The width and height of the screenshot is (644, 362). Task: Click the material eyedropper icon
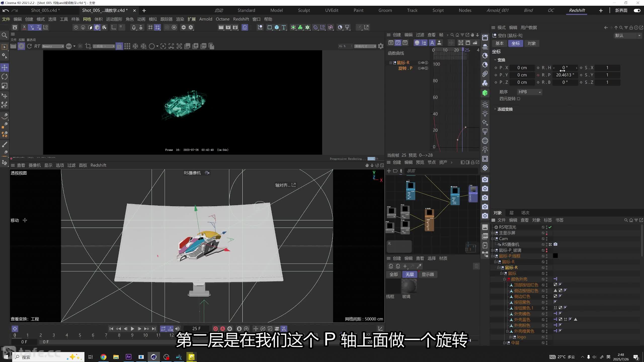pyautogui.click(x=419, y=266)
